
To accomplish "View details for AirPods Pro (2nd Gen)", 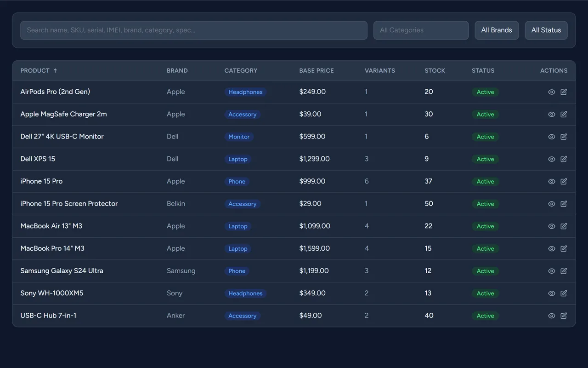I will (x=552, y=92).
